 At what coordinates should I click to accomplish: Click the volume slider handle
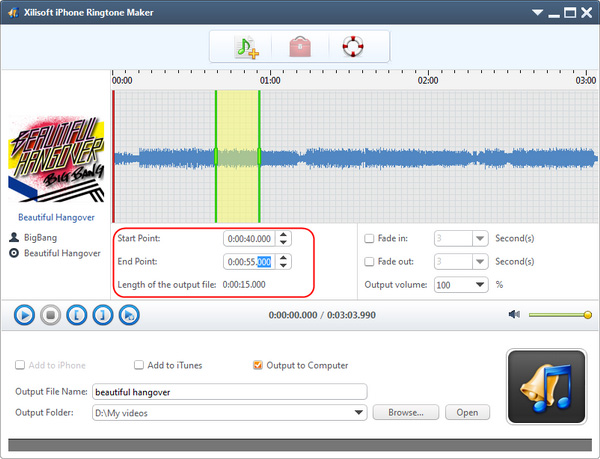click(587, 315)
